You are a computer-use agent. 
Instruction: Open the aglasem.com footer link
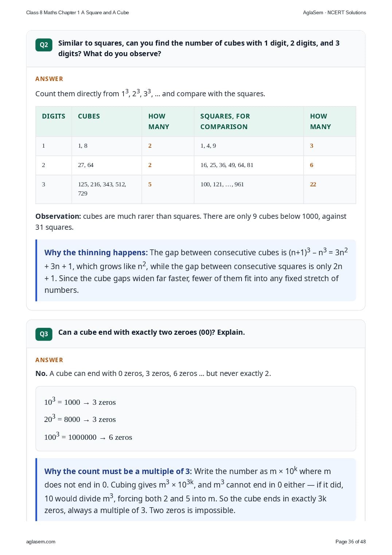click(41, 542)
